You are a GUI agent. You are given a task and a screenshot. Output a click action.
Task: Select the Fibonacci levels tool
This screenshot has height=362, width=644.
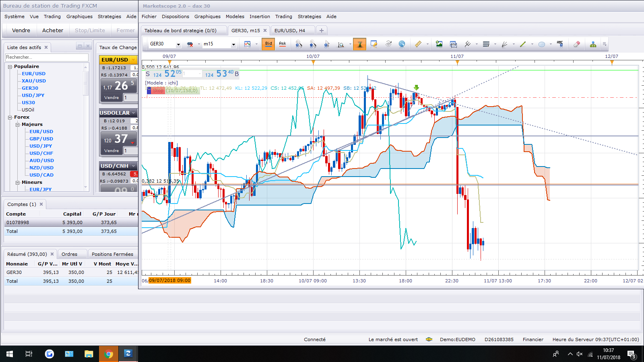point(486,44)
